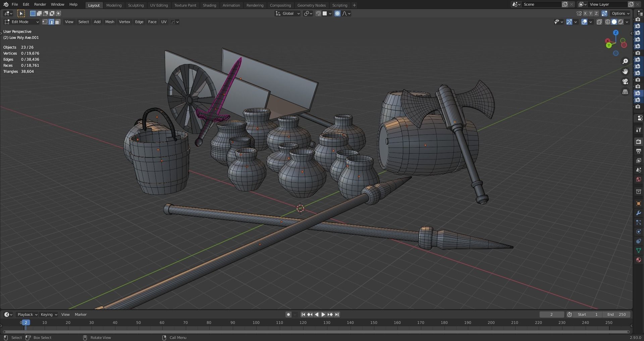Open the Mesh menu
644x341 pixels.
point(110,22)
